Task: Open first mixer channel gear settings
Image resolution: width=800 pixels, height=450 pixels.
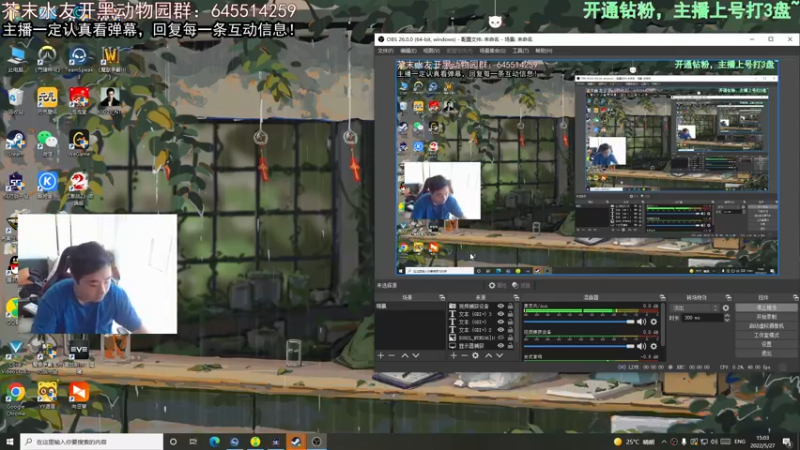Action: pyautogui.click(x=654, y=321)
